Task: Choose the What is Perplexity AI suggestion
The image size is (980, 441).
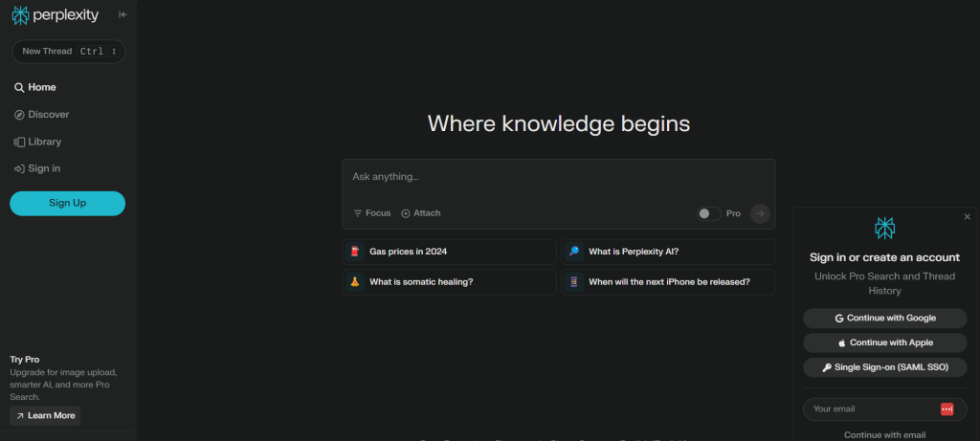Action: [667, 253]
